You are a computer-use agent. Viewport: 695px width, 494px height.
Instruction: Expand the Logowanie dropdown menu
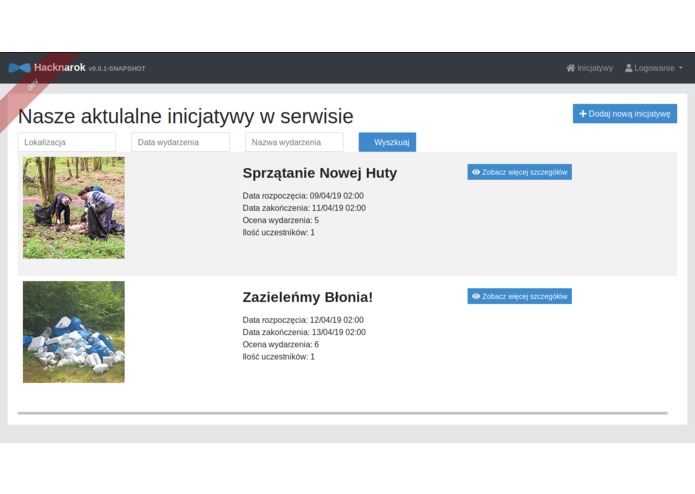(x=654, y=68)
